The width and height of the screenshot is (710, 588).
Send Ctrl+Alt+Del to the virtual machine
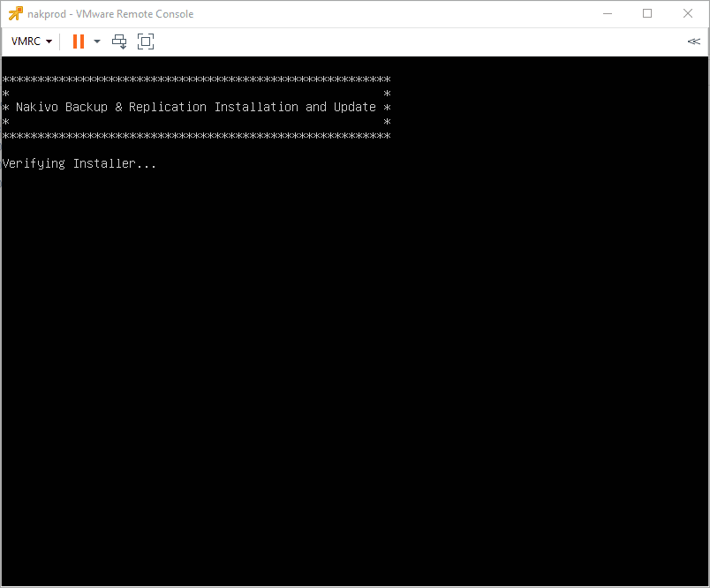(x=119, y=41)
